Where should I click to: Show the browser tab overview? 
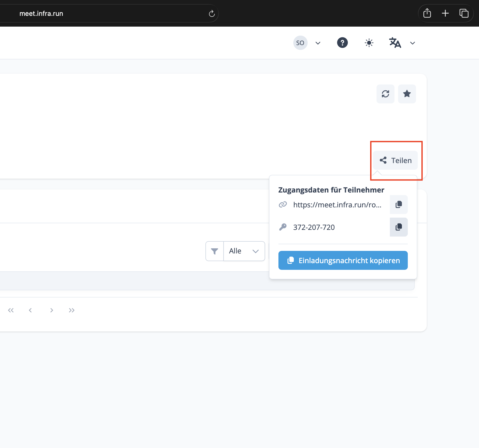464,13
